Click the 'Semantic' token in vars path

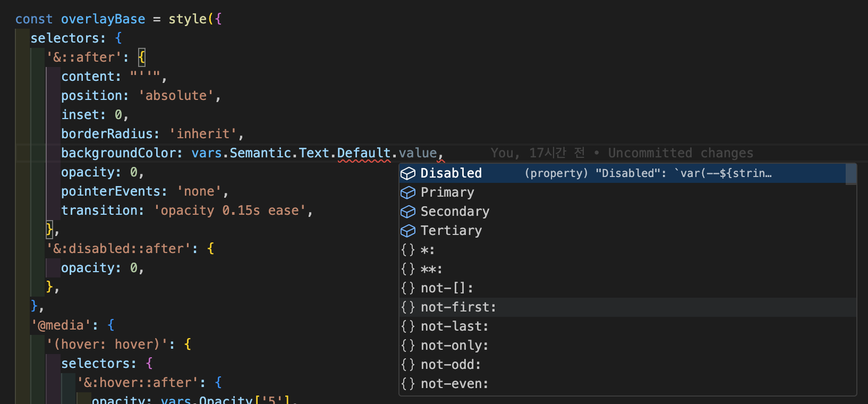(x=260, y=153)
